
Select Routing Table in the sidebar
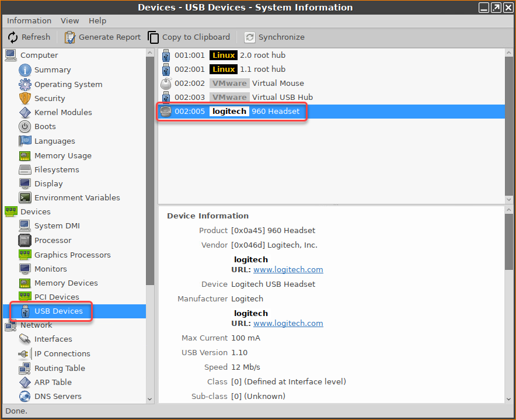[60, 368]
